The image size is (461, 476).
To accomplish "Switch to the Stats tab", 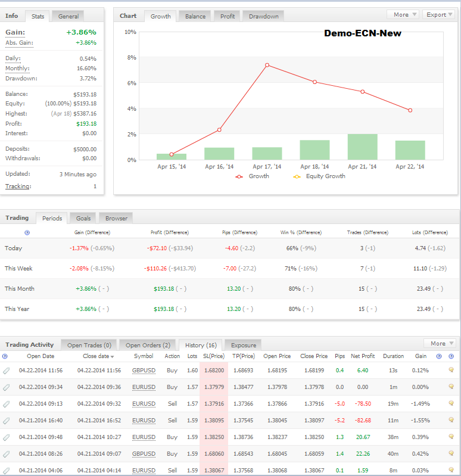I will pos(38,17).
